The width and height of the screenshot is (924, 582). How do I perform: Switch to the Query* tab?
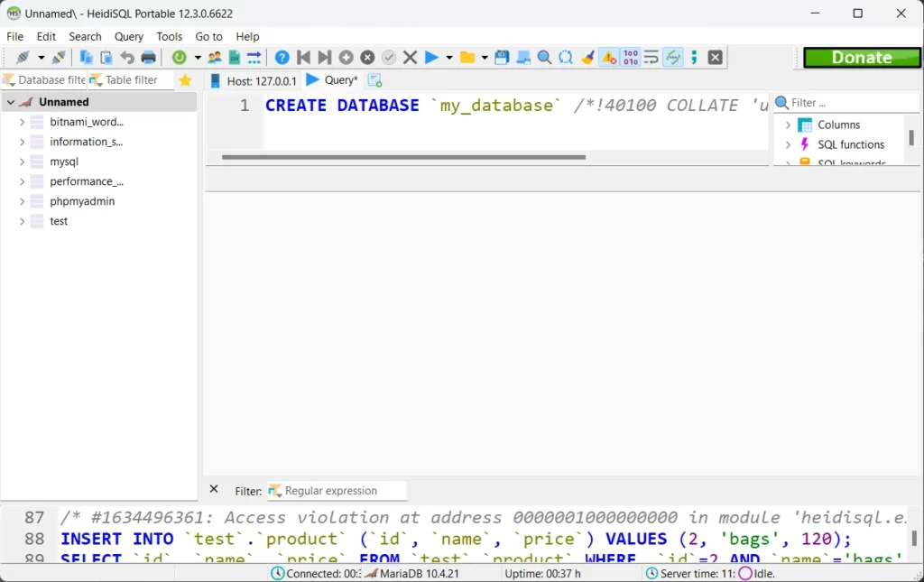(x=332, y=80)
